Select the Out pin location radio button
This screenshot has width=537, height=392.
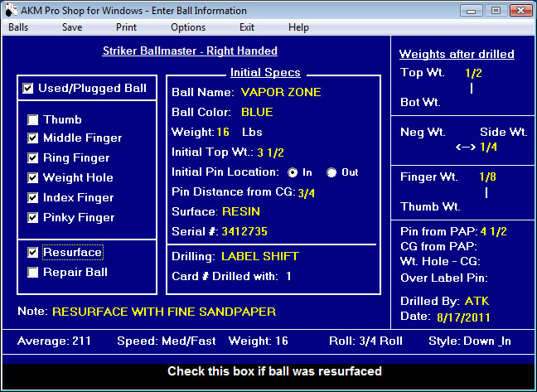[332, 172]
